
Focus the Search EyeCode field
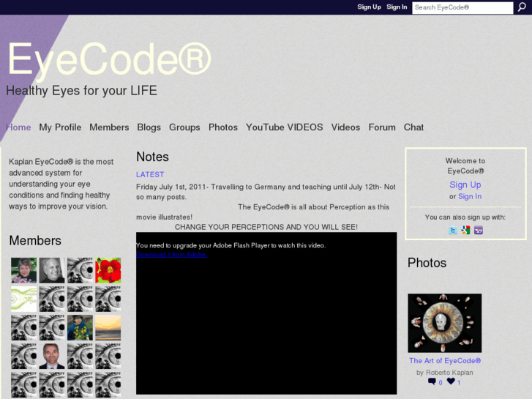tap(462, 7)
